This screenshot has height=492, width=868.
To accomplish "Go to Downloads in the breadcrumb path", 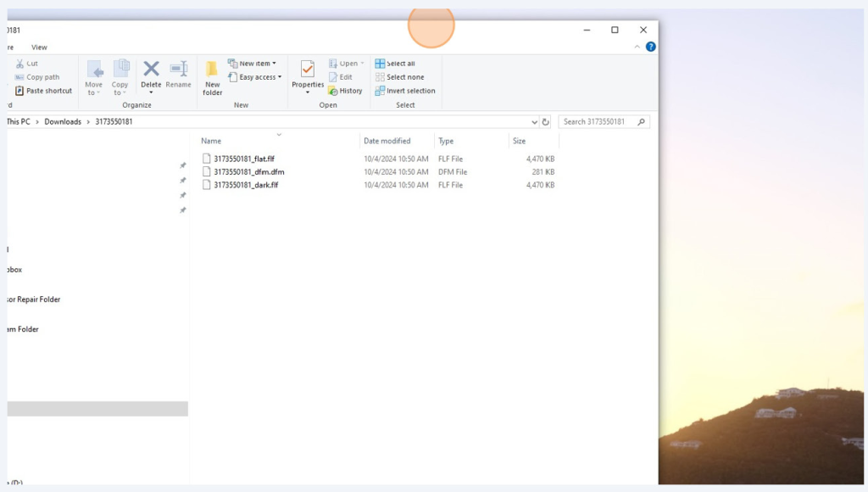I will click(63, 122).
